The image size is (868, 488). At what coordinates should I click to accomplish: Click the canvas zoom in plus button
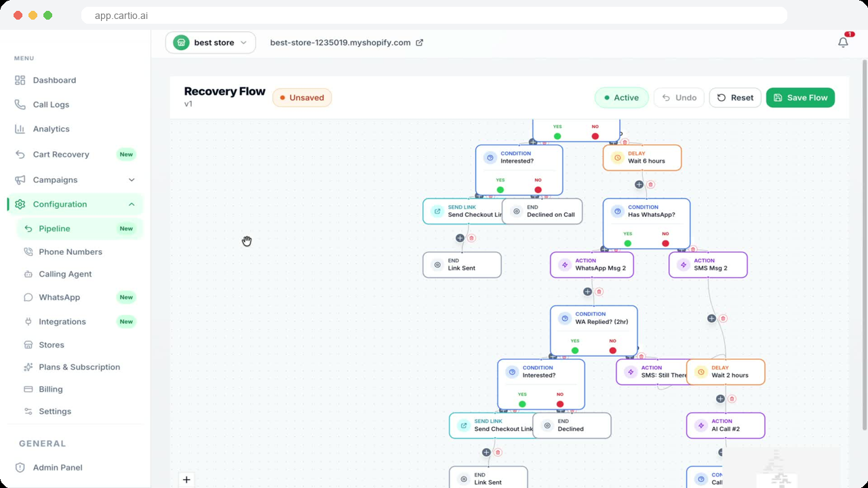coord(186,480)
